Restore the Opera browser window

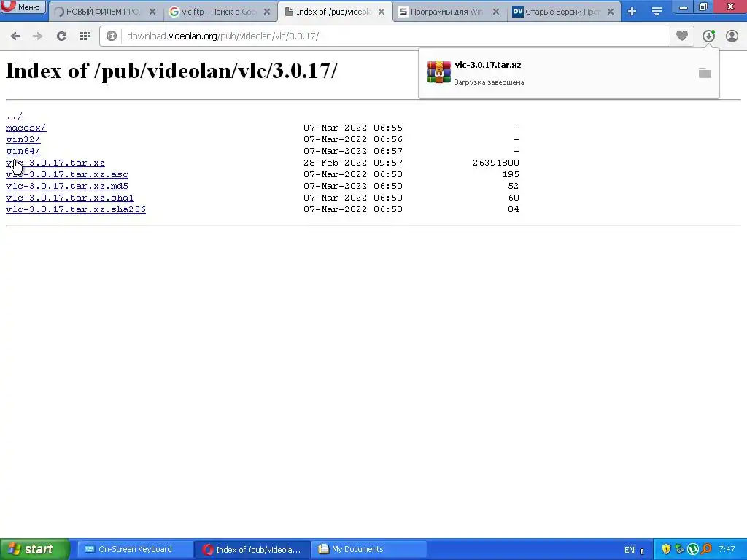click(x=703, y=7)
